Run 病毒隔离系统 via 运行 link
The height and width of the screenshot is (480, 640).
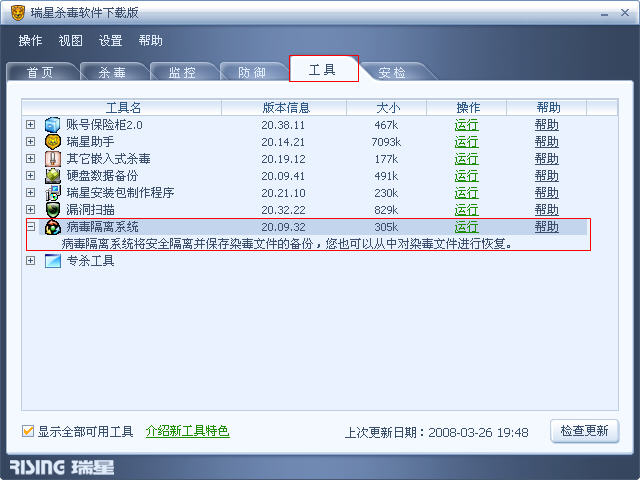[467, 227]
